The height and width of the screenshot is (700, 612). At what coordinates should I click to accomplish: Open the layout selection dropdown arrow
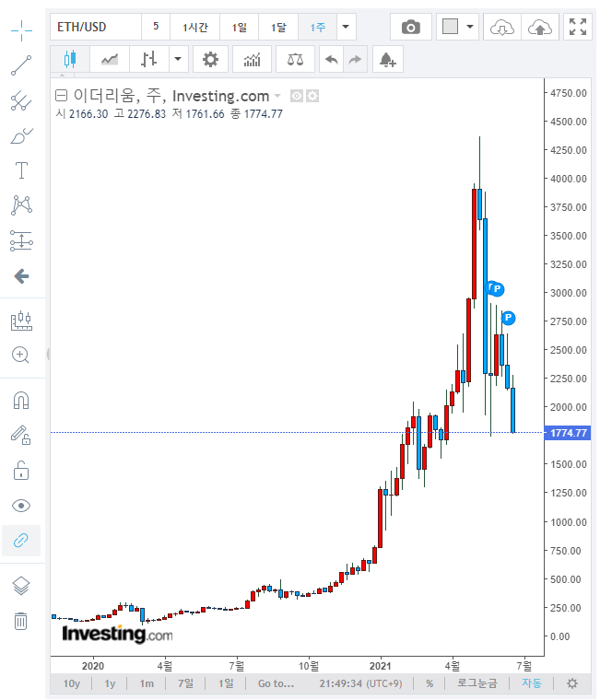[x=470, y=27]
